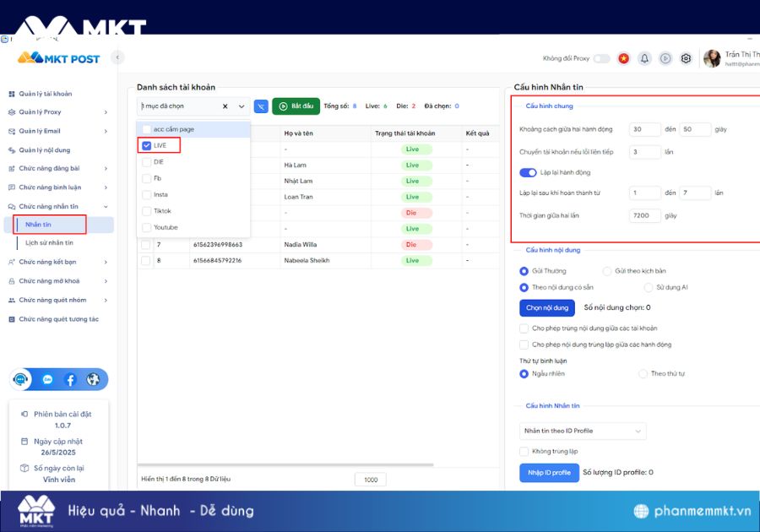Image resolution: width=760 pixels, height=532 pixels.
Task: Open the video tutorial play icon
Action: point(665,57)
